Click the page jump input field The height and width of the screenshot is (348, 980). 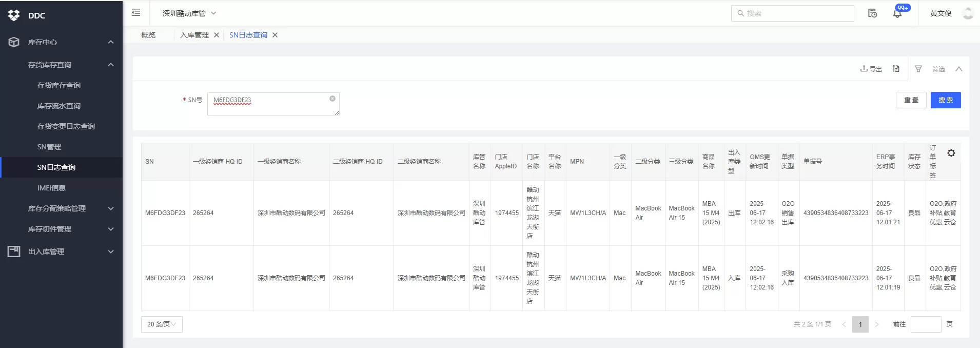[926, 324]
